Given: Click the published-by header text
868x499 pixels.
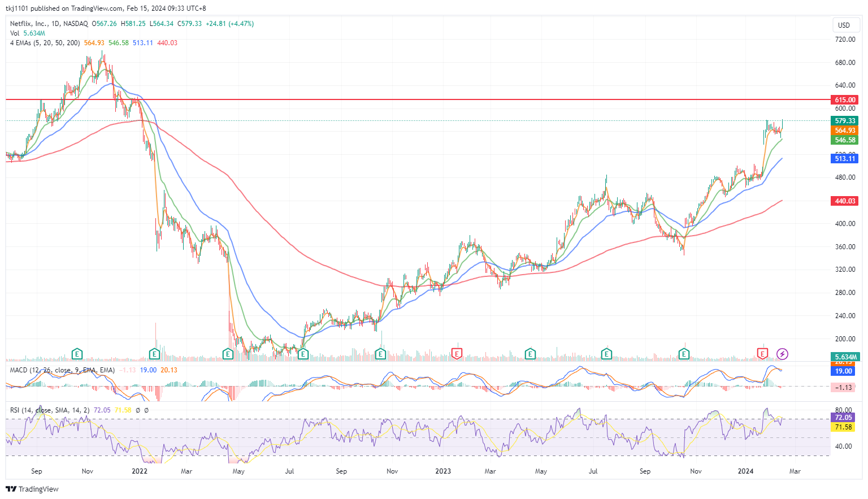Looking at the screenshot, I should pyautogui.click(x=106, y=8).
